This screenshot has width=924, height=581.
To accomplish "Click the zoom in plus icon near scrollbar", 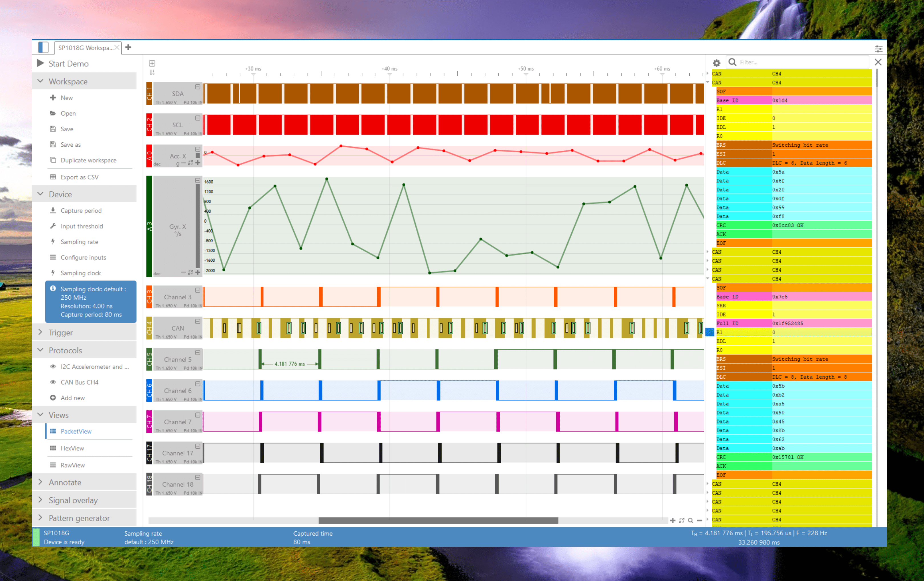I will coord(672,520).
